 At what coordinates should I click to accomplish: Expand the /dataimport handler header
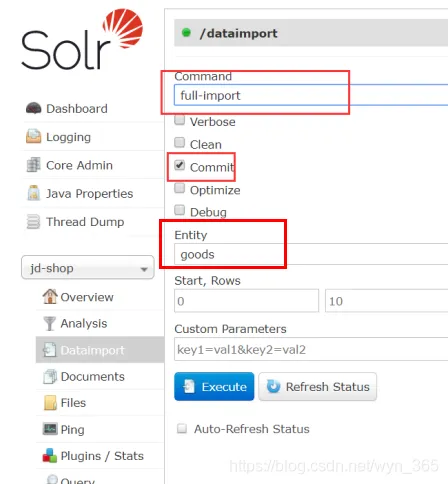pyautogui.click(x=311, y=33)
